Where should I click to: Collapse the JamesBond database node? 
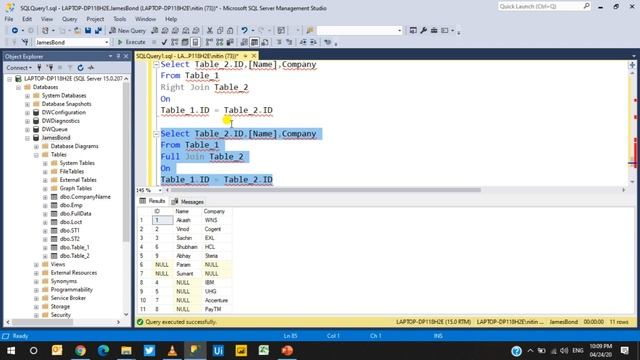point(27,138)
